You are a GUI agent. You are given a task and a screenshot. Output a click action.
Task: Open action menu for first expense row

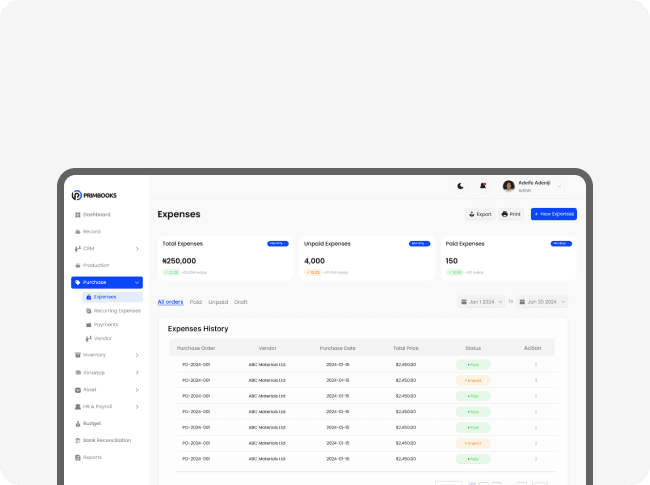(x=536, y=365)
